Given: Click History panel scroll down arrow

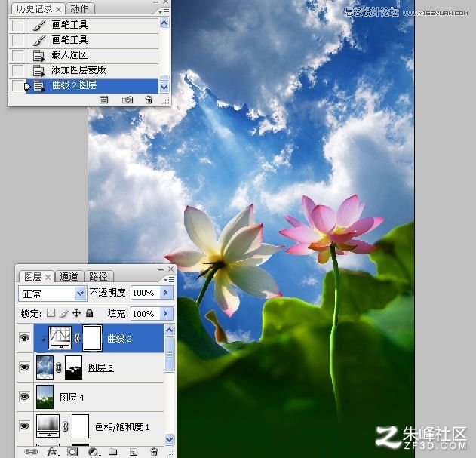Looking at the screenshot, I should pyautogui.click(x=164, y=88).
